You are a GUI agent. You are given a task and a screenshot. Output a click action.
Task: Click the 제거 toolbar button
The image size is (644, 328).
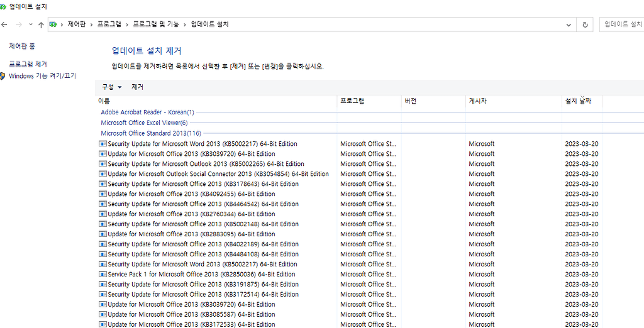click(x=138, y=87)
